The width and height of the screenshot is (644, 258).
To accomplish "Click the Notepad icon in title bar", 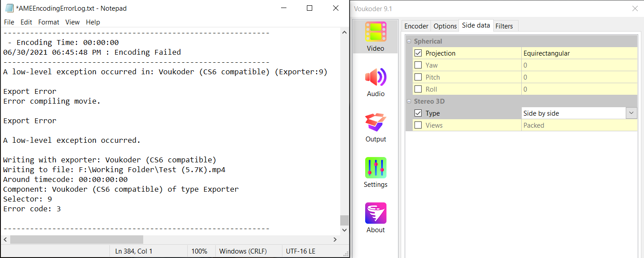I will [x=9, y=8].
